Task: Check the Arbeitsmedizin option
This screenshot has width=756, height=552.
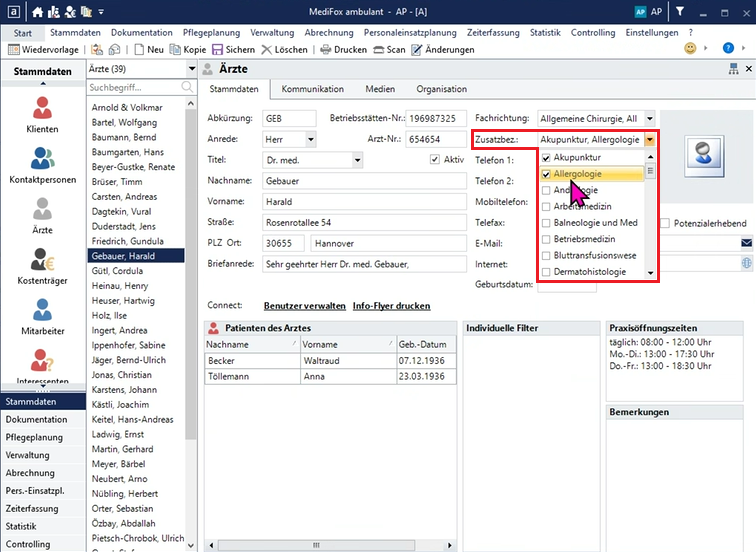Action: [x=546, y=206]
